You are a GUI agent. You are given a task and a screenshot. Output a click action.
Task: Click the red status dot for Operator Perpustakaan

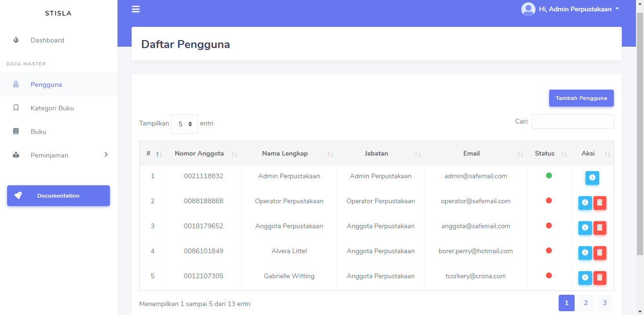coord(548,200)
